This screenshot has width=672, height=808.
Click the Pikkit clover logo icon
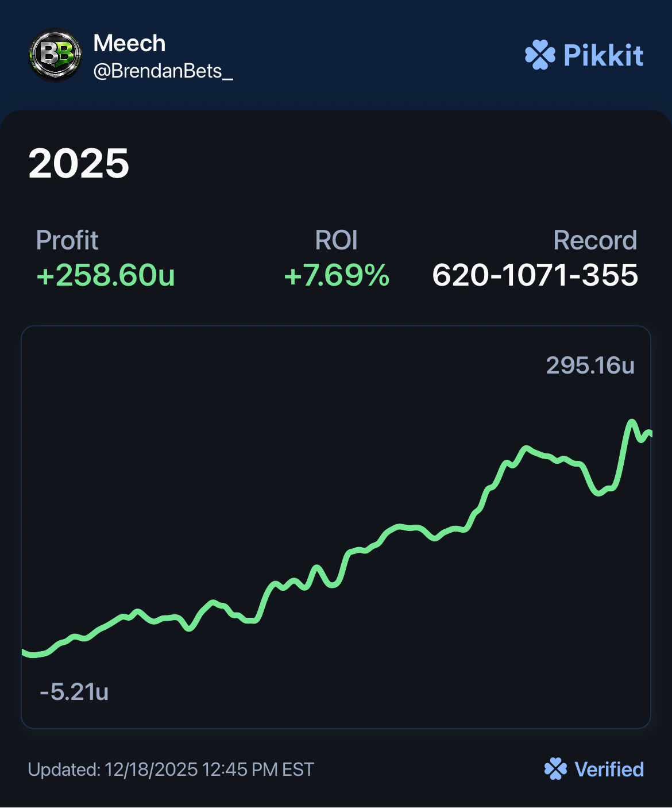tap(540, 55)
